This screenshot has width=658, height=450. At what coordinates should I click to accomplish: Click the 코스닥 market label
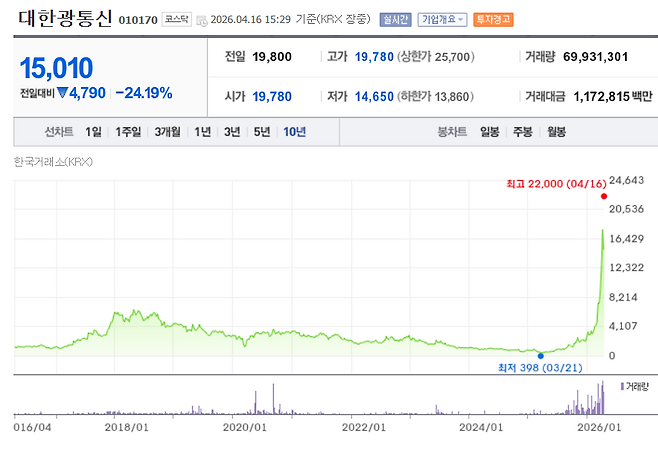point(177,19)
